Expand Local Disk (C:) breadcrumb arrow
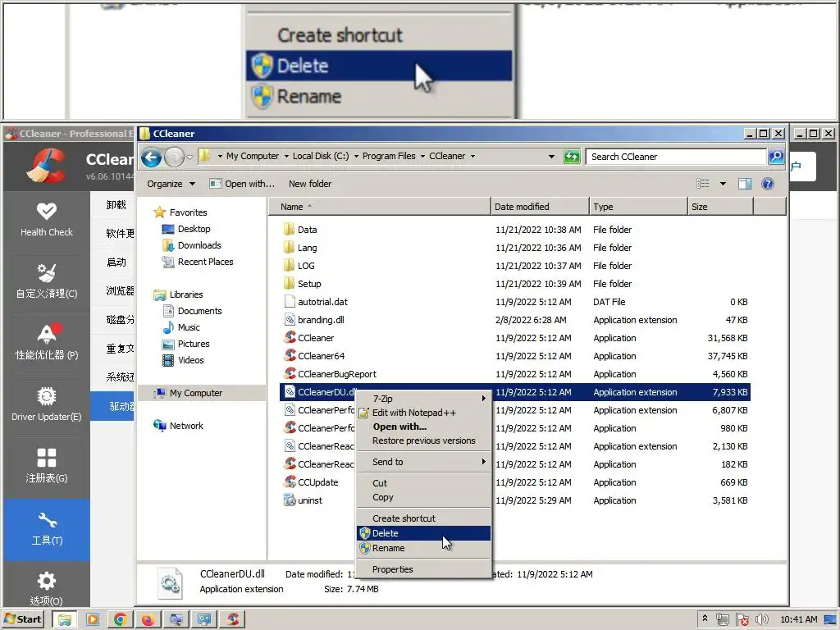840x630 pixels. click(x=356, y=157)
